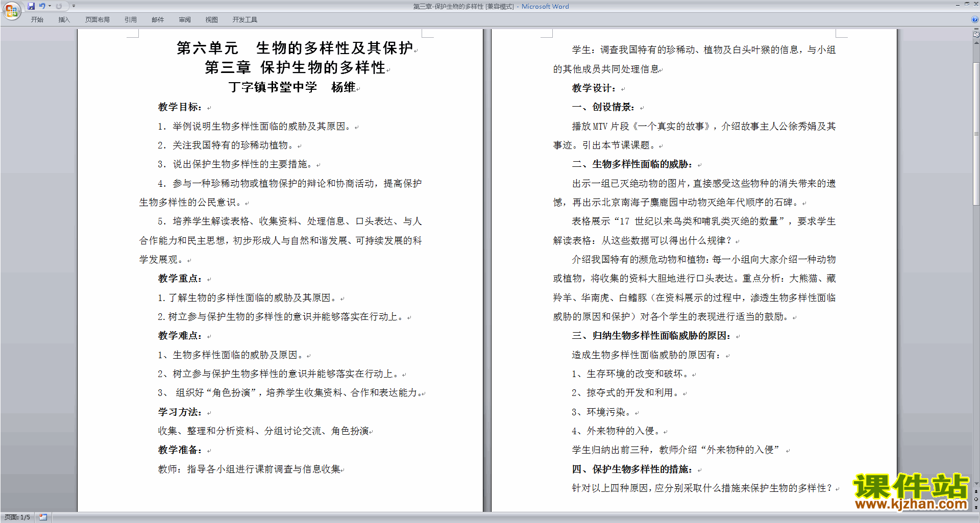The height and width of the screenshot is (523, 980).
Task: Open Customize Quick Access Toolbar dropdown
Action: click(x=73, y=6)
